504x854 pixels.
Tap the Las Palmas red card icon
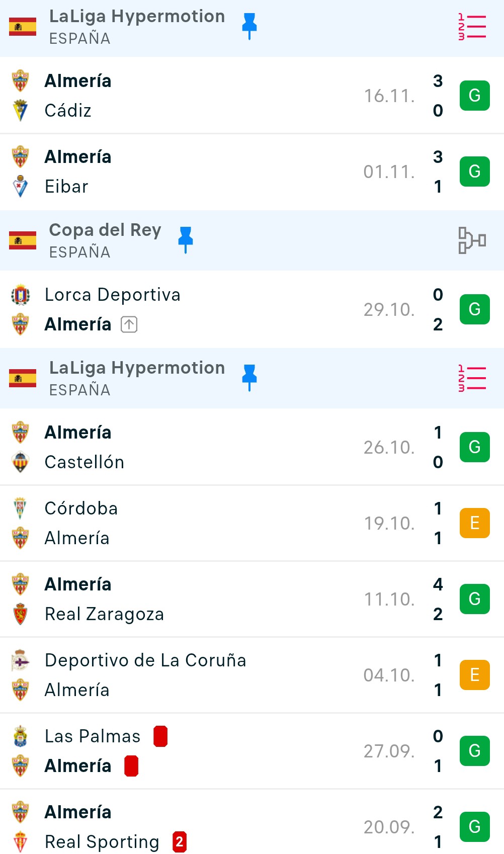[160, 736]
